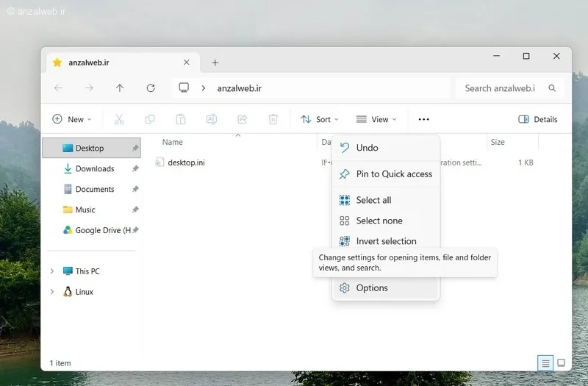Open the View dropdown menu

pyautogui.click(x=376, y=119)
